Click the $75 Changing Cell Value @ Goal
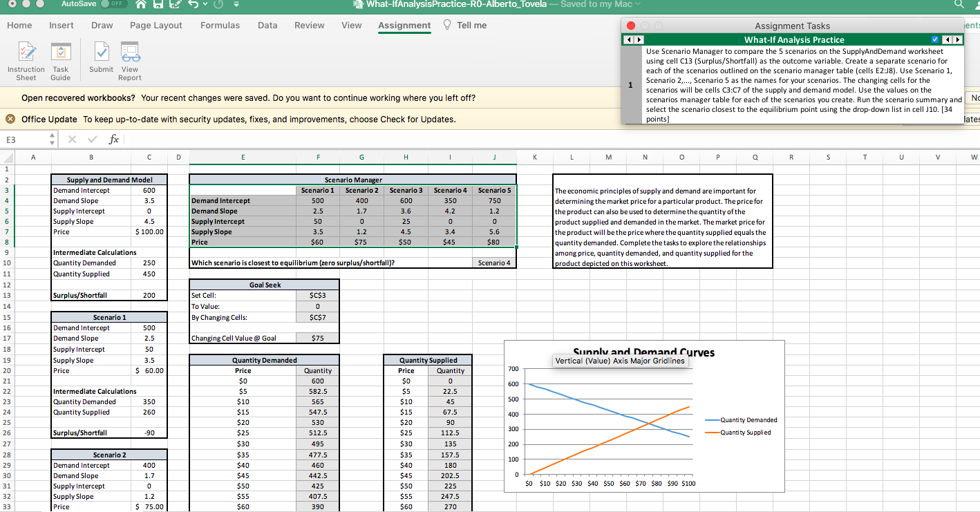This screenshot has width=980, height=512. pyautogui.click(x=318, y=338)
